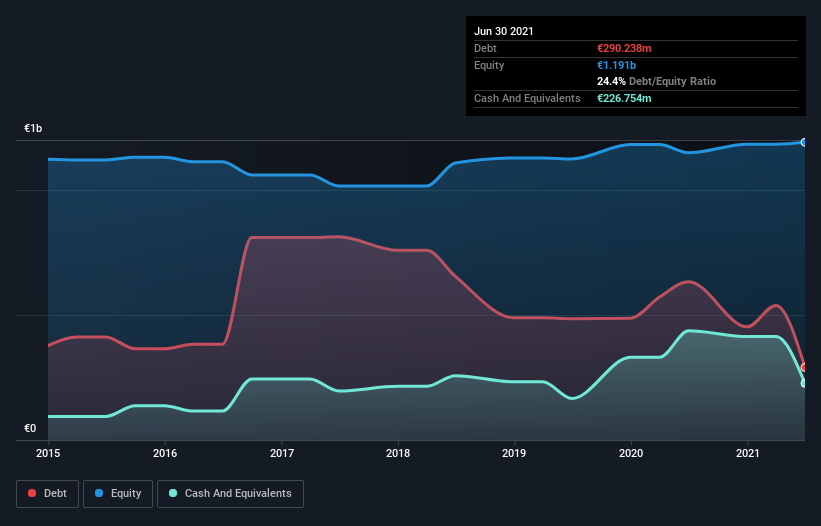This screenshot has height=526, width=821.
Task: Toggle the Cash And Equivalents legend button
Action: 230,494
